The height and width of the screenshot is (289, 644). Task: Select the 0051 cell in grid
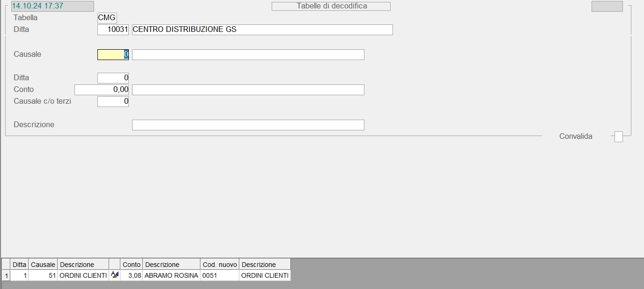(x=220, y=275)
